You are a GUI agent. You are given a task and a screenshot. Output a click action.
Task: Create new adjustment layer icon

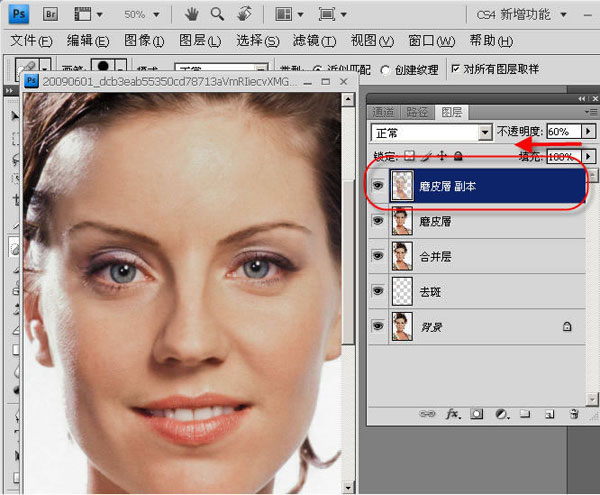pyautogui.click(x=500, y=413)
